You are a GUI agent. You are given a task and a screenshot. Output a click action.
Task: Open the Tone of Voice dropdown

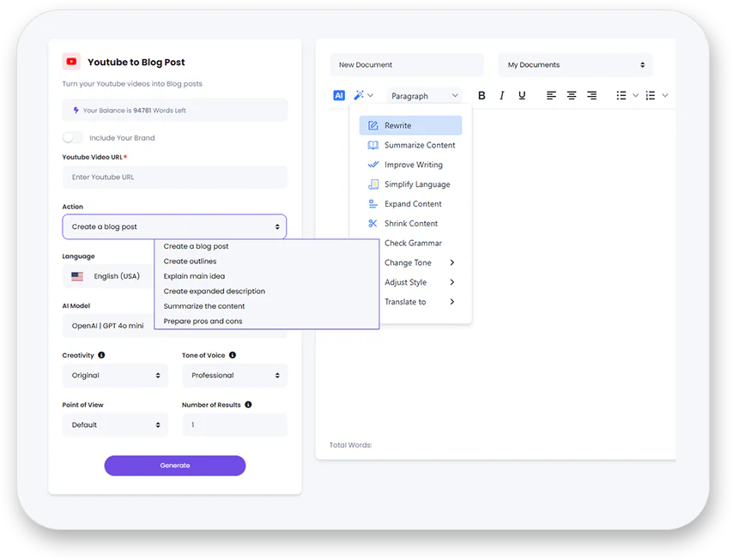[234, 376]
